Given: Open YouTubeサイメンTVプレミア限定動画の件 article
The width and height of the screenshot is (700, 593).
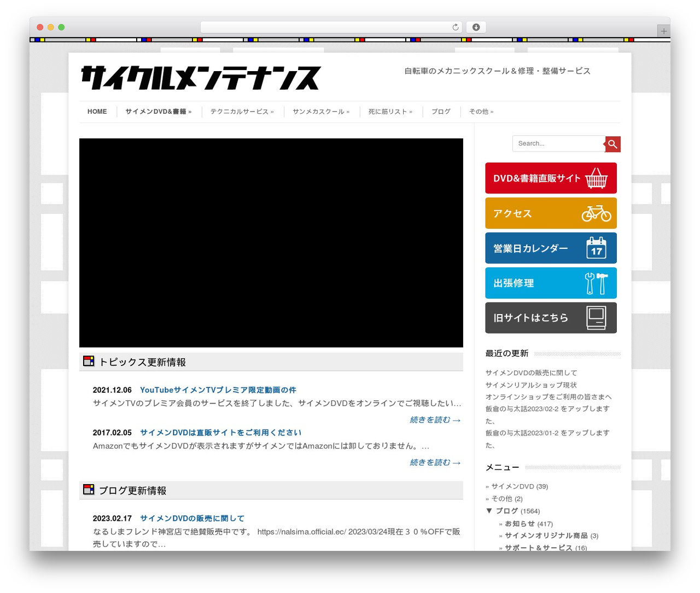Looking at the screenshot, I should click(218, 390).
